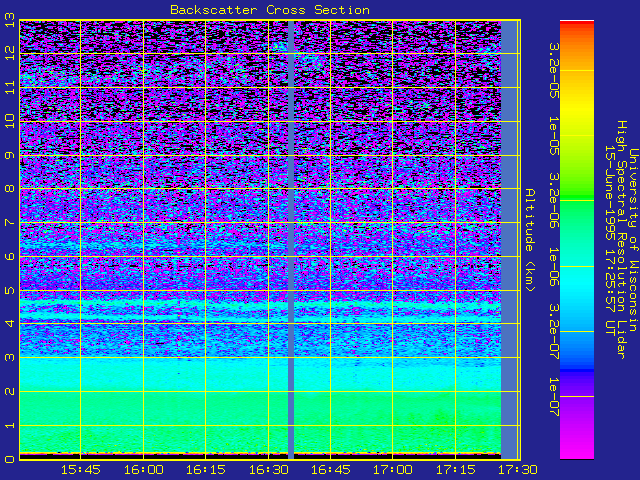Click the 1e-07 color scale label
The width and height of the screenshot is (640, 480).
553,397
